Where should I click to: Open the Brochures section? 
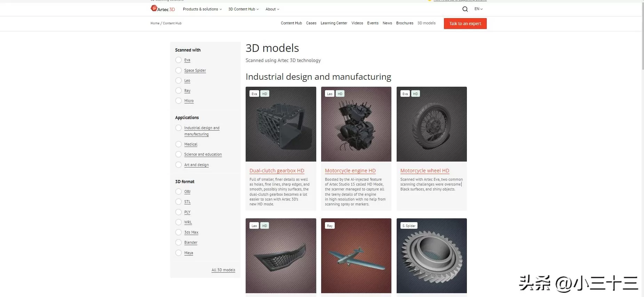[x=405, y=23]
